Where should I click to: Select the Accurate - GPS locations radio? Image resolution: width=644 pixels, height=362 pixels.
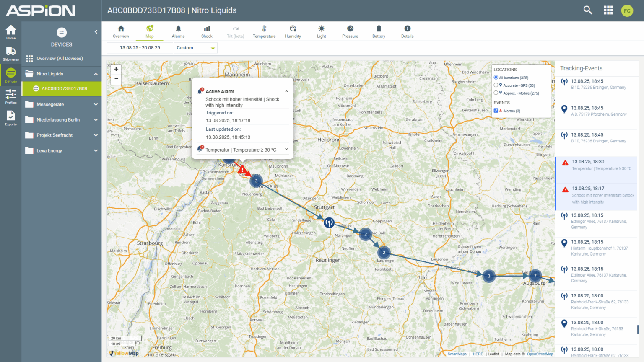[496, 85]
